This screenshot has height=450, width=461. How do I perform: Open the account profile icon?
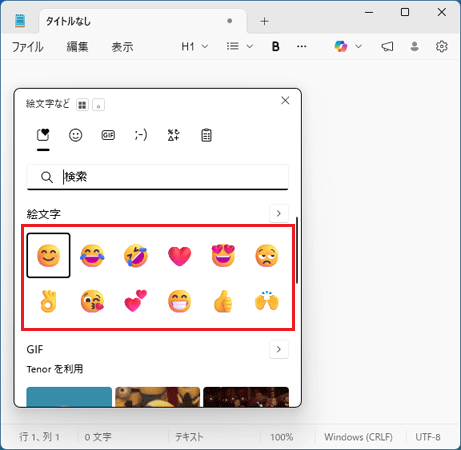click(x=414, y=46)
